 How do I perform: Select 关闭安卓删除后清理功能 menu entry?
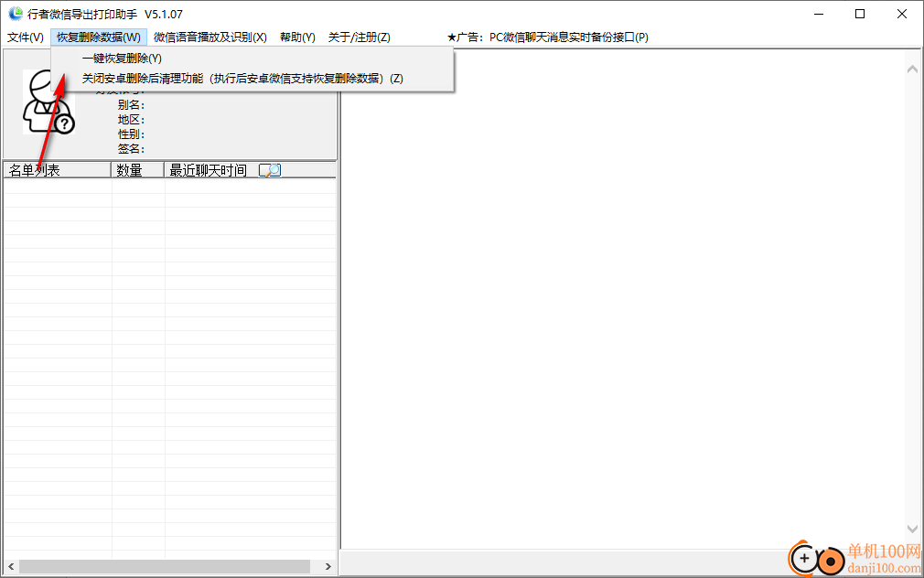pyautogui.click(x=242, y=79)
